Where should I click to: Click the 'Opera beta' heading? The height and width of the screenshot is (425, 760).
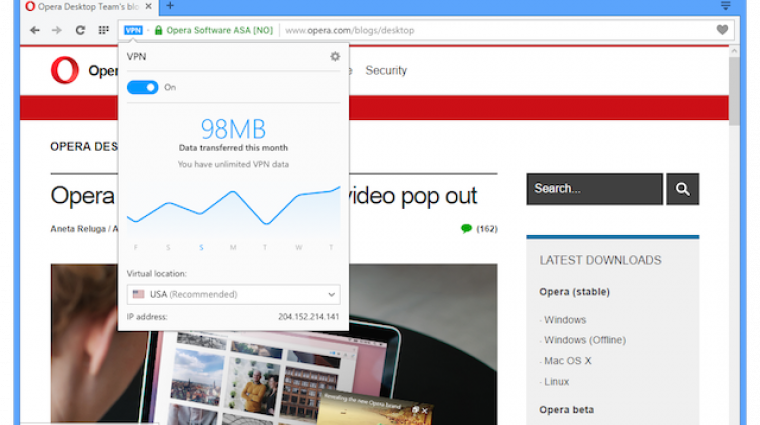click(x=567, y=410)
